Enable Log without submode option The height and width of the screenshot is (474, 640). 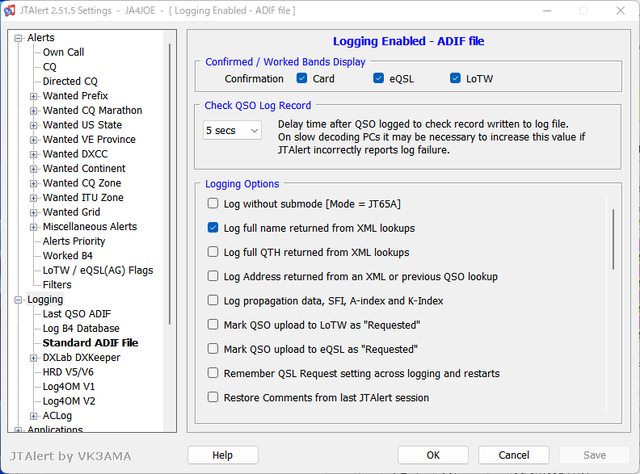point(213,203)
